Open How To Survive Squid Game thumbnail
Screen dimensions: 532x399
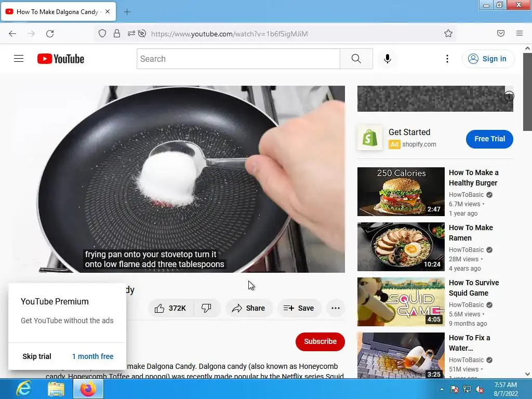(401, 302)
